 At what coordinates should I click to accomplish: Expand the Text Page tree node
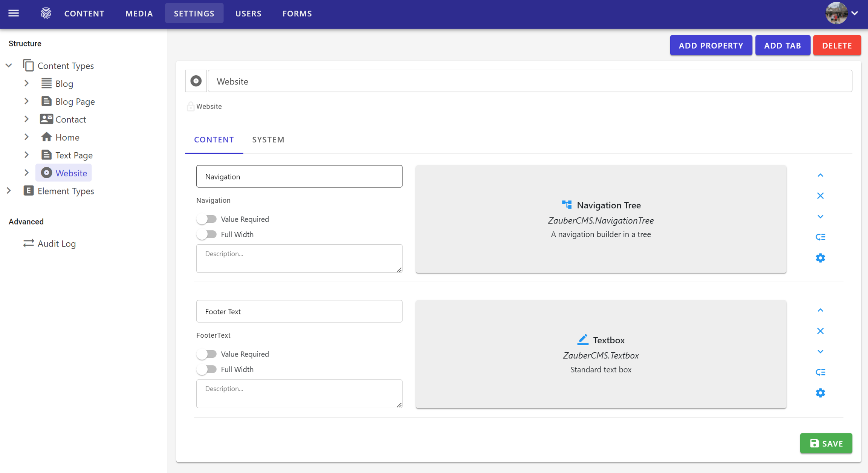pos(26,155)
